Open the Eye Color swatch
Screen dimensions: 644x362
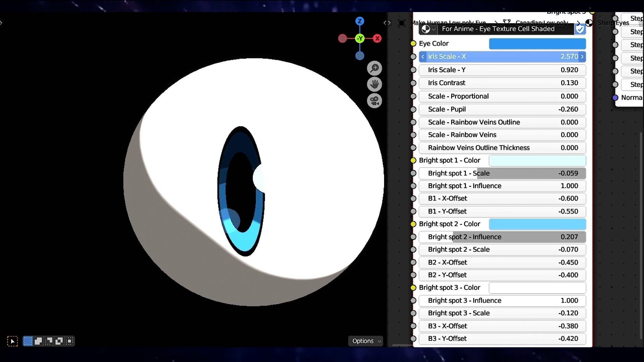pos(537,44)
